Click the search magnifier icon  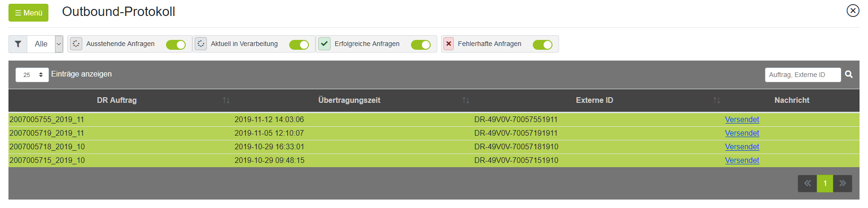pos(849,74)
